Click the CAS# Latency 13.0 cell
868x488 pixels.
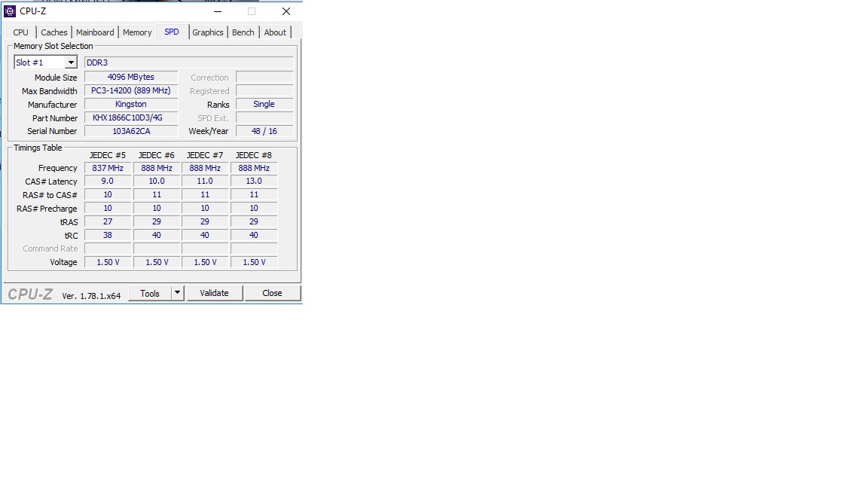254,181
